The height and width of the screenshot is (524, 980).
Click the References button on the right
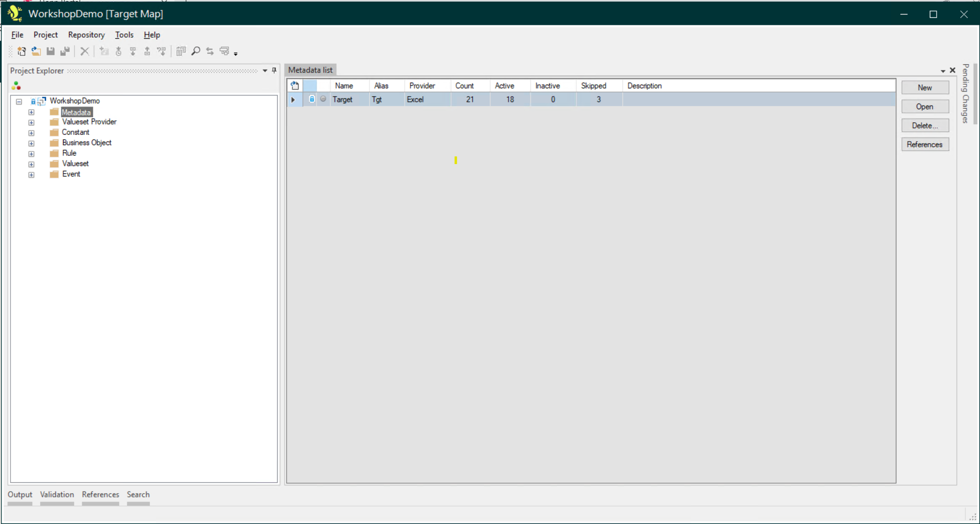(x=925, y=145)
